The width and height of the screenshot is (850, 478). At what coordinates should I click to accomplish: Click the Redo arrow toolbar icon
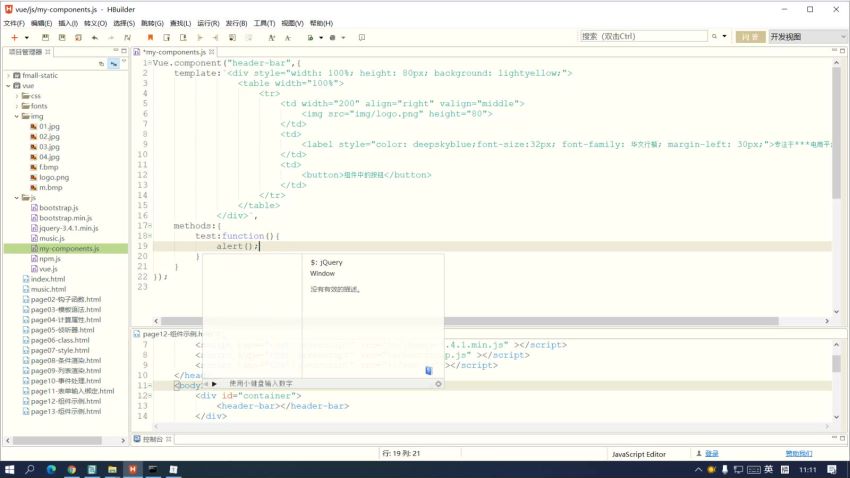111,37
